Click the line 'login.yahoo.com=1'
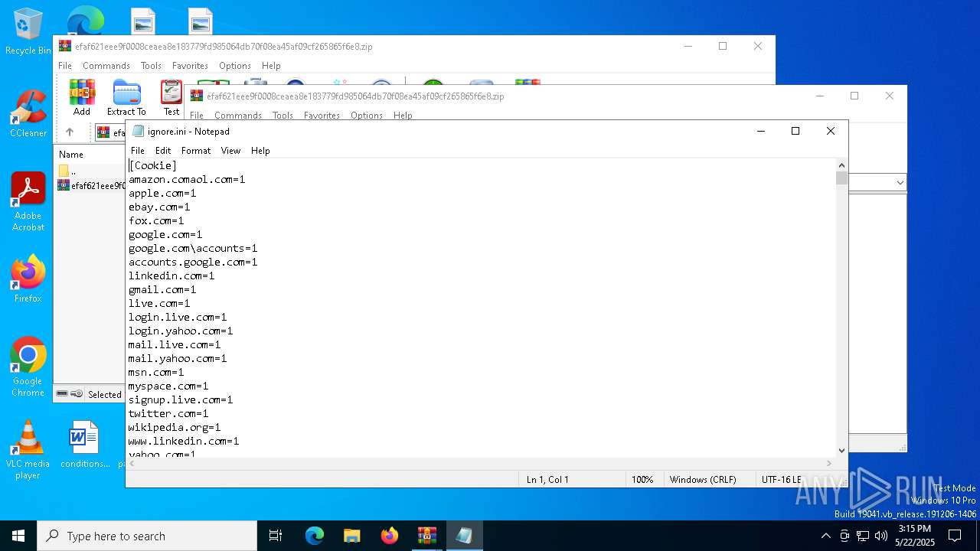The image size is (980, 551). click(x=181, y=331)
